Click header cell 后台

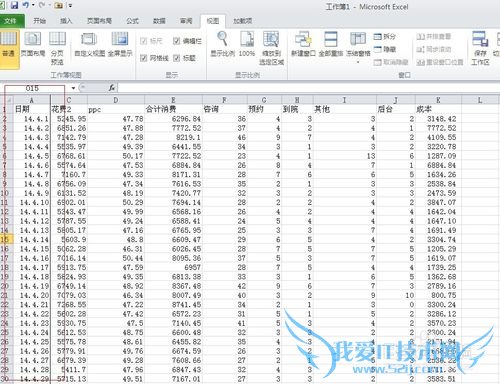(x=396, y=109)
